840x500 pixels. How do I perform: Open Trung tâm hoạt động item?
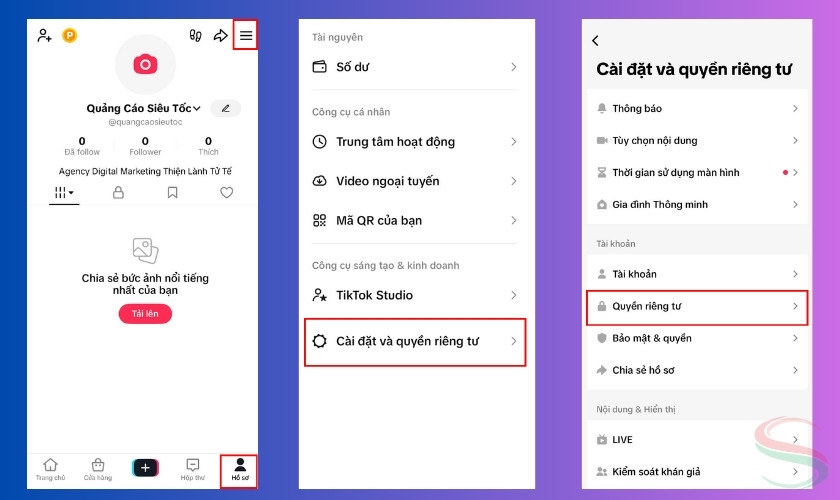[x=415, y=141]
